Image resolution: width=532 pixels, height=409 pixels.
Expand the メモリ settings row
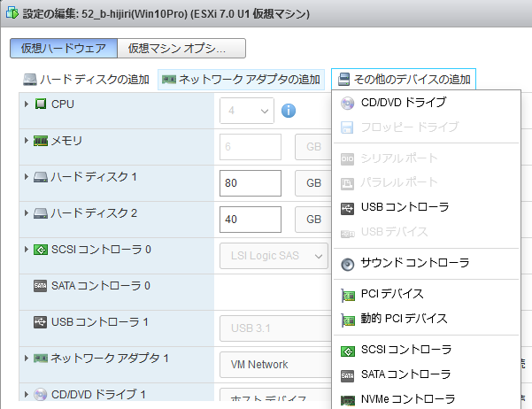pyautogui.click(x=27, y=141)
